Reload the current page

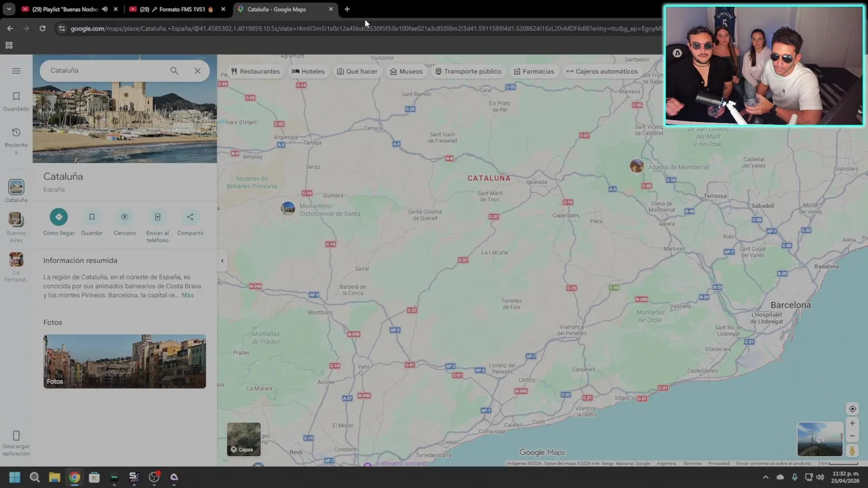[x=42, y=28]
